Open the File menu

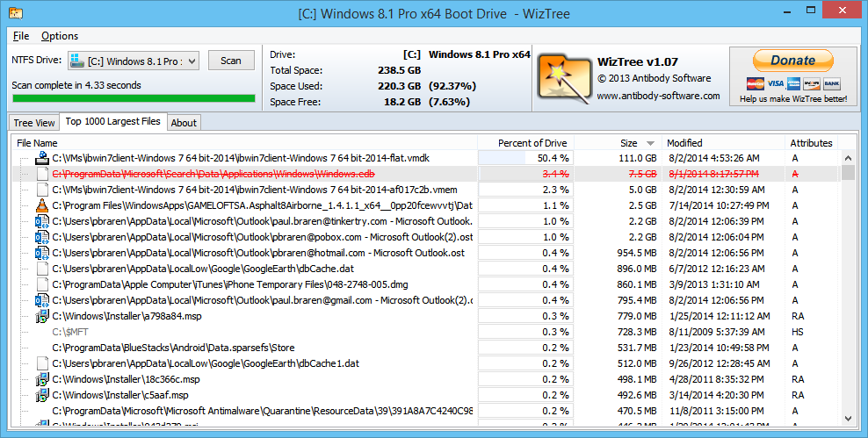21,36
